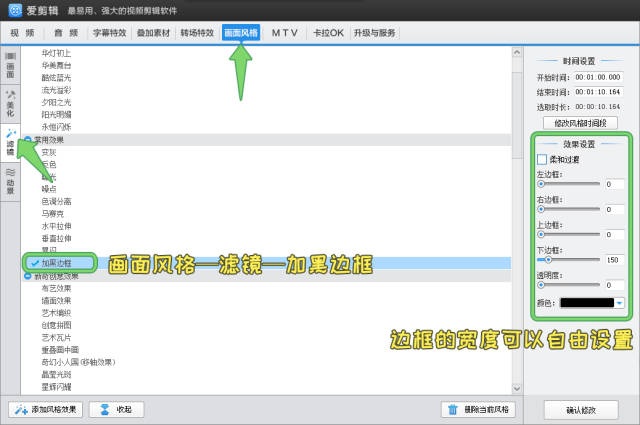Click 修改风格时间段 button
Viewport: 640px width, 425px height.
pyautogui.click(x=580, y=123)
